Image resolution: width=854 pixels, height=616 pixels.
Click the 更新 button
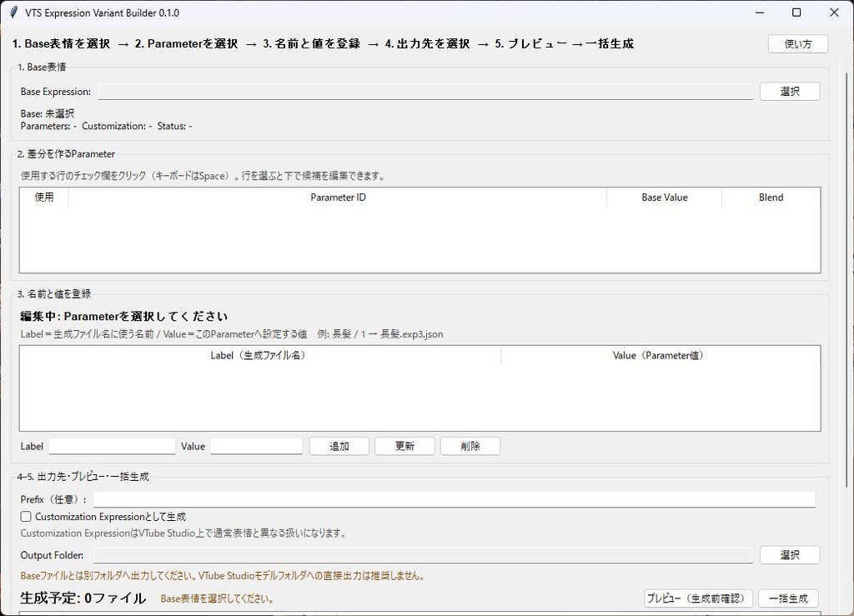404,446
